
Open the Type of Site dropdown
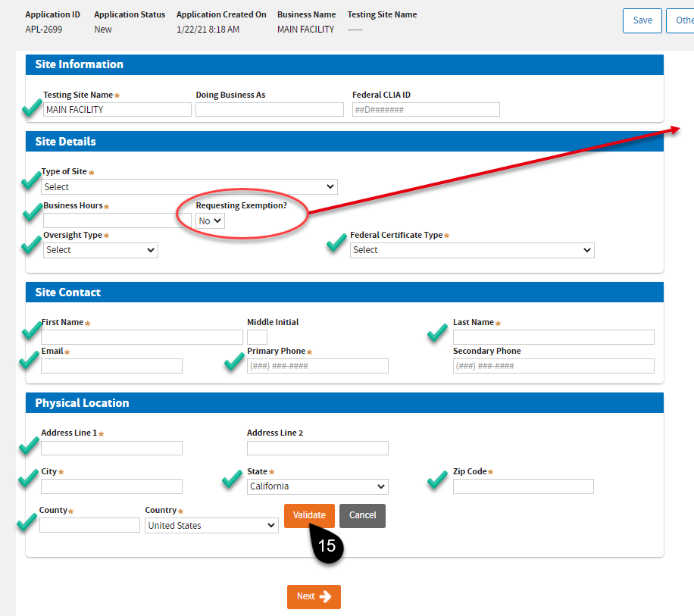point(189,186)
